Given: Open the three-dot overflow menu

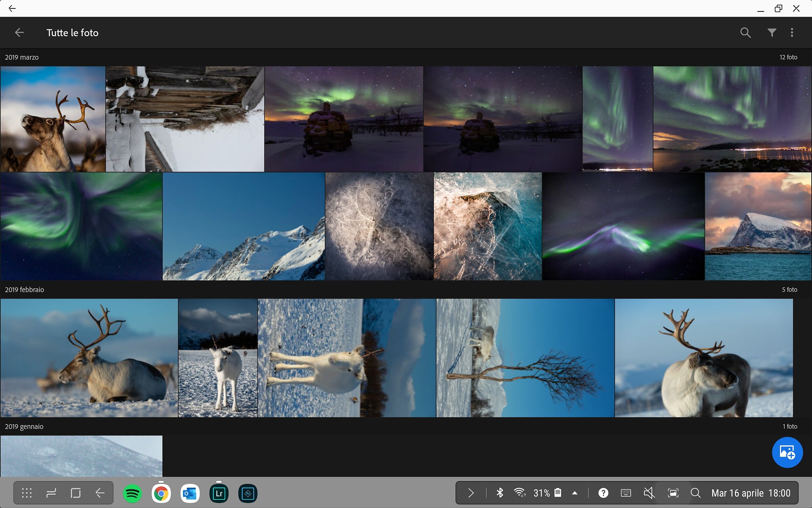Looking at the screenshot, I should pyautogui.click(x=792, y=33).
